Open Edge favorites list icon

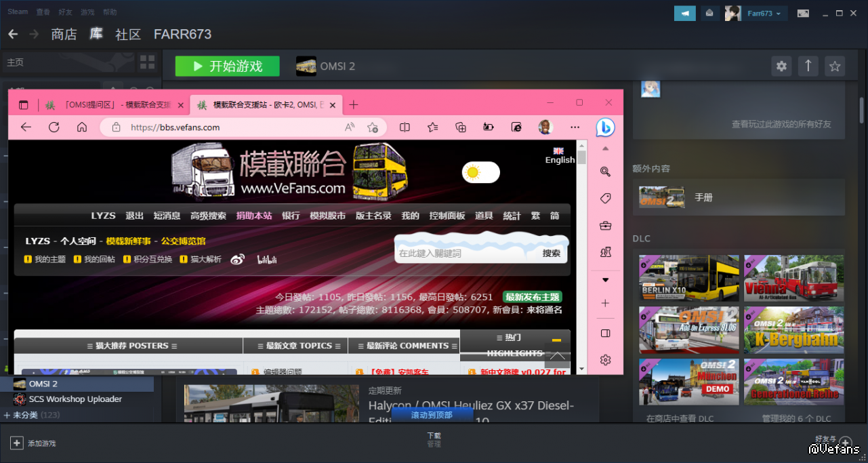tap(433, 127)
